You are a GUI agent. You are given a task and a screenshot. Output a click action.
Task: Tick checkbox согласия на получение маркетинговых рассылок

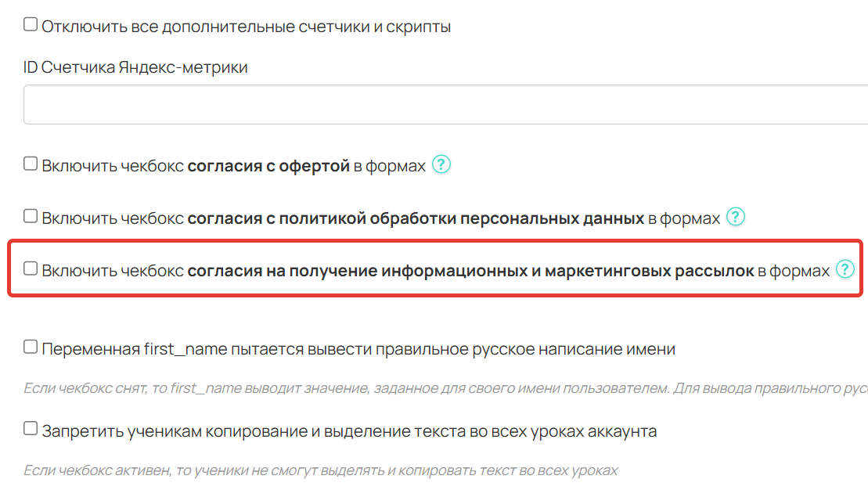coord(31,269)
